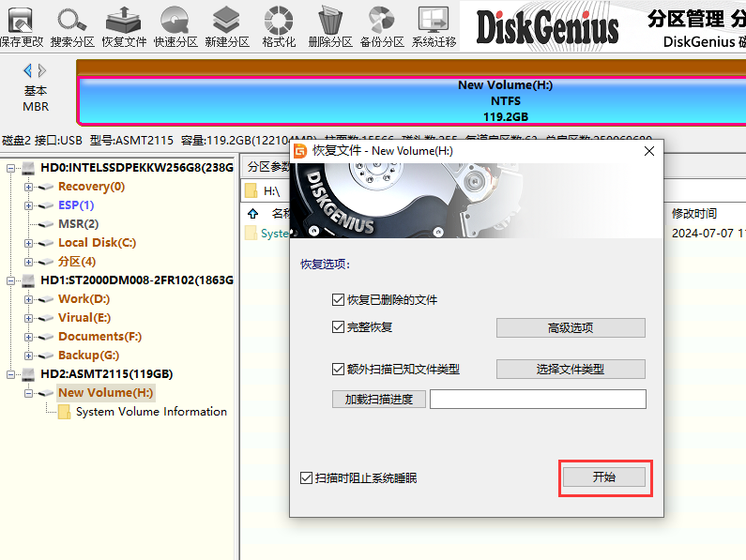
Task: Select Virual(E:) tree item
Action: pos(84,318)
